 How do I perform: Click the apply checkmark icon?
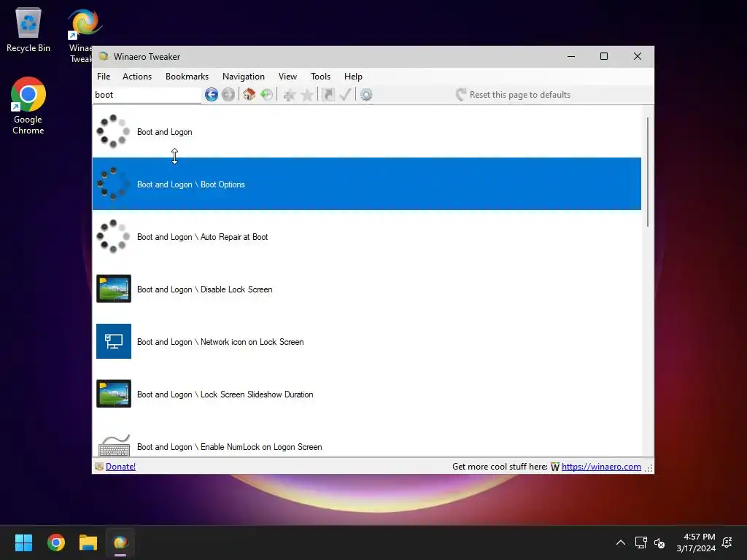point(345,95)
